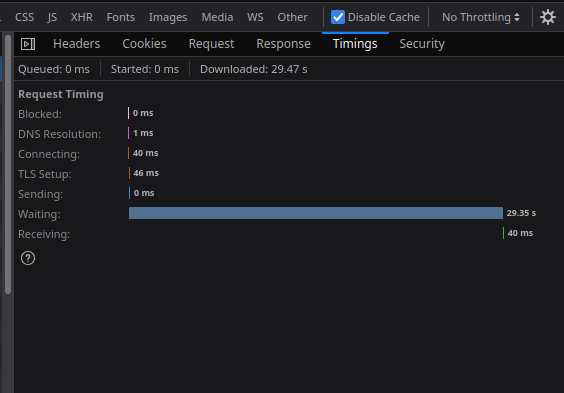Open the network settings gear icon
The image size is (564, 393).
(x=548, y=17)
